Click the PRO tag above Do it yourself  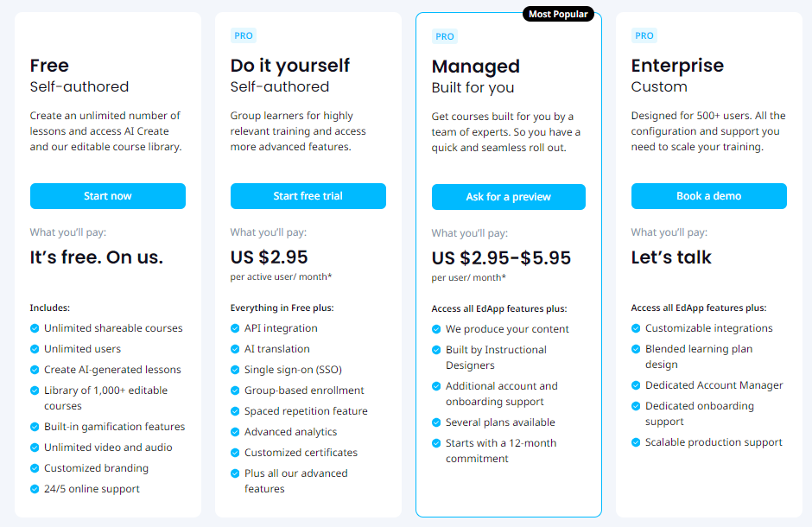(244, 35)
